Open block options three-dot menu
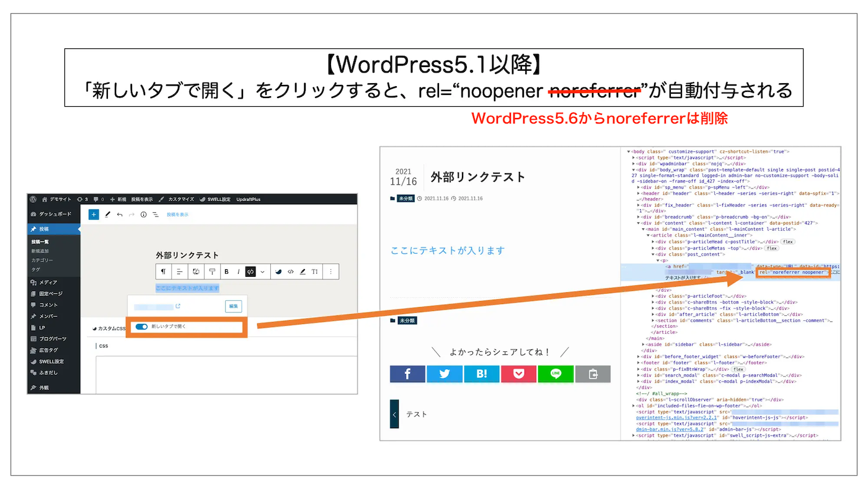Viewport: 868px width, 489px height. (330, 271)
